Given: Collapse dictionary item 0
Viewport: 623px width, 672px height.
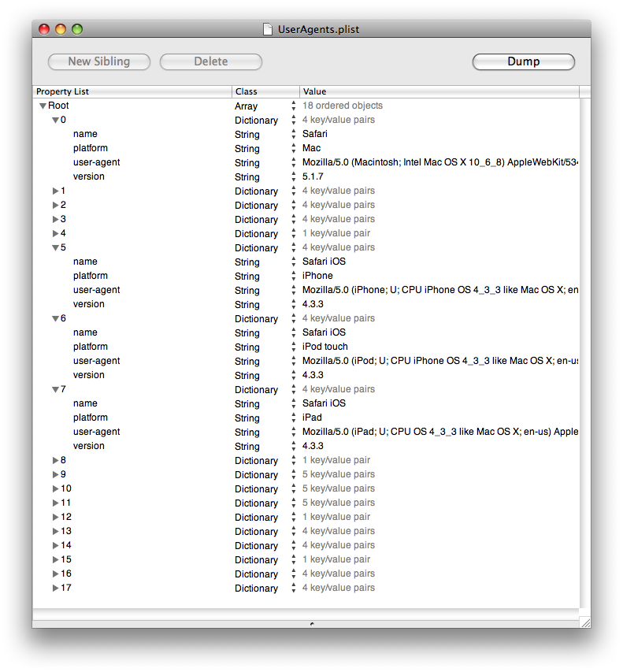Looking at the screenshot, I should [x=56, y=120].
